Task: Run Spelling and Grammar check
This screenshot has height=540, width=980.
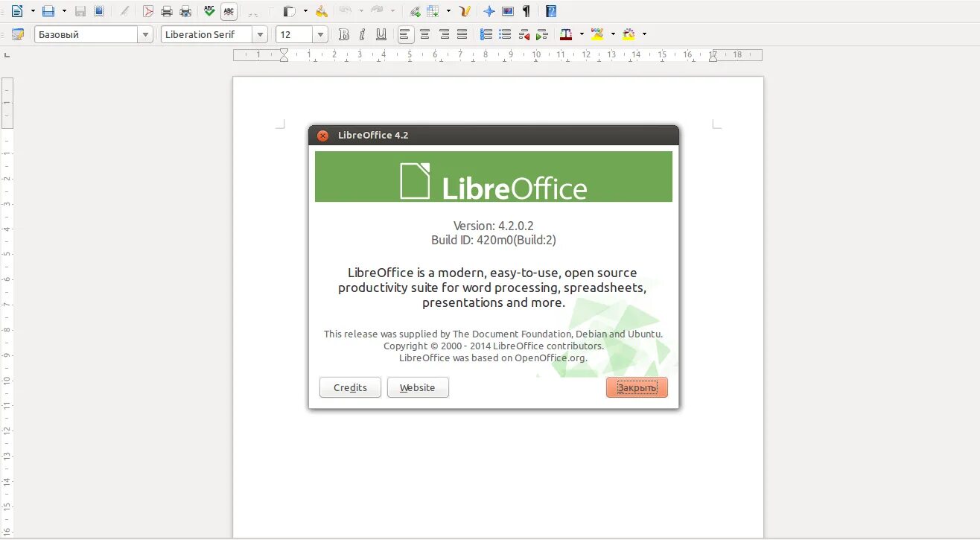Action: (x=209, y=11)
